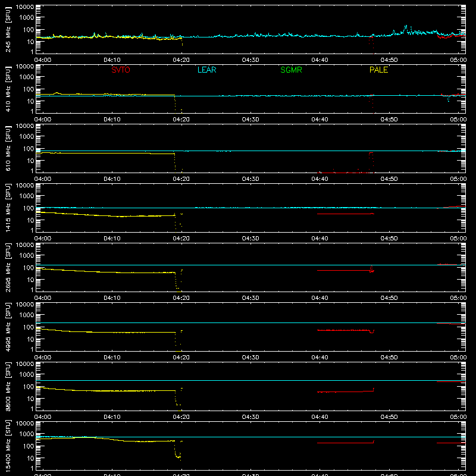Select the 15400 MHz [SFU] axis title

(8, 446)
